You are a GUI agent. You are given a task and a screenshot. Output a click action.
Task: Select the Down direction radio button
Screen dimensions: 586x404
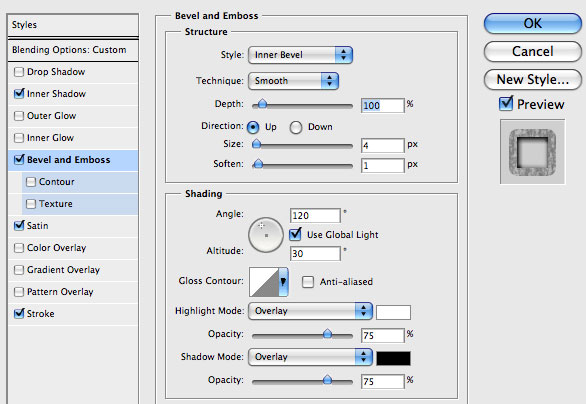tap(296, 127)
